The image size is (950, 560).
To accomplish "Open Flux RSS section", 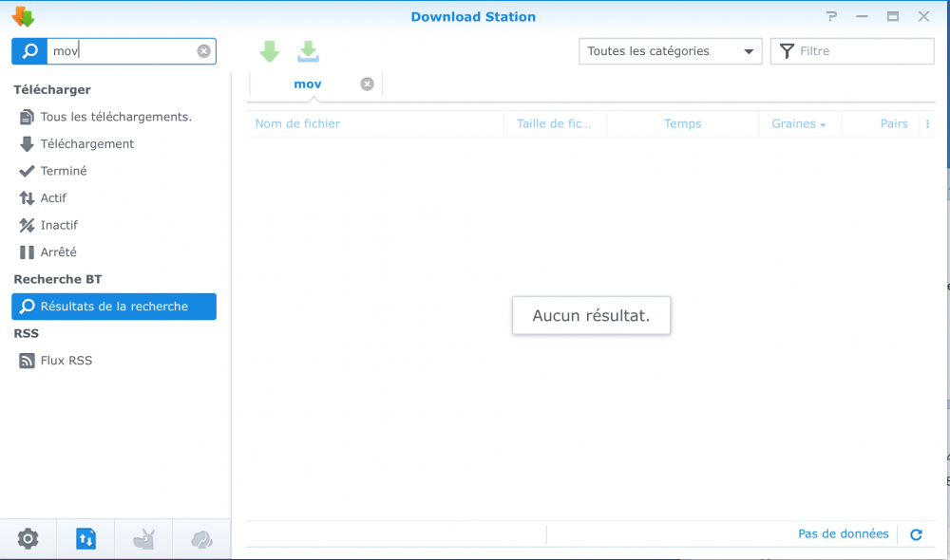I will click(x=114, y=361).
